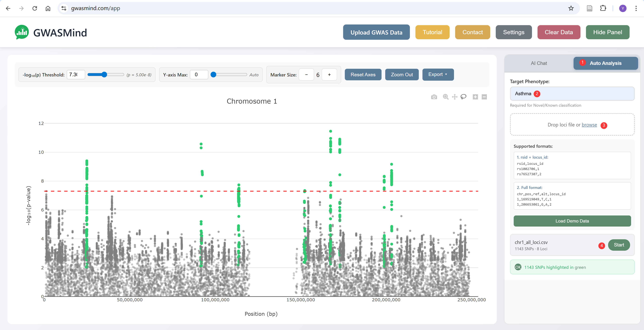Image resolution: width=644 pixels, height=330 pixels.
Task: Open the Export dropdown menu
Action: 438,74
